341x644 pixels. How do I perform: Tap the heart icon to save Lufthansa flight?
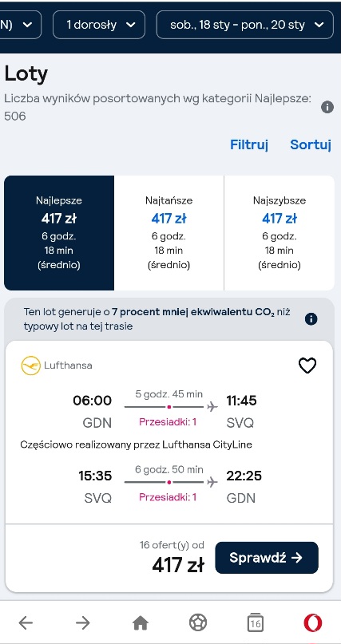click(307, 365)
